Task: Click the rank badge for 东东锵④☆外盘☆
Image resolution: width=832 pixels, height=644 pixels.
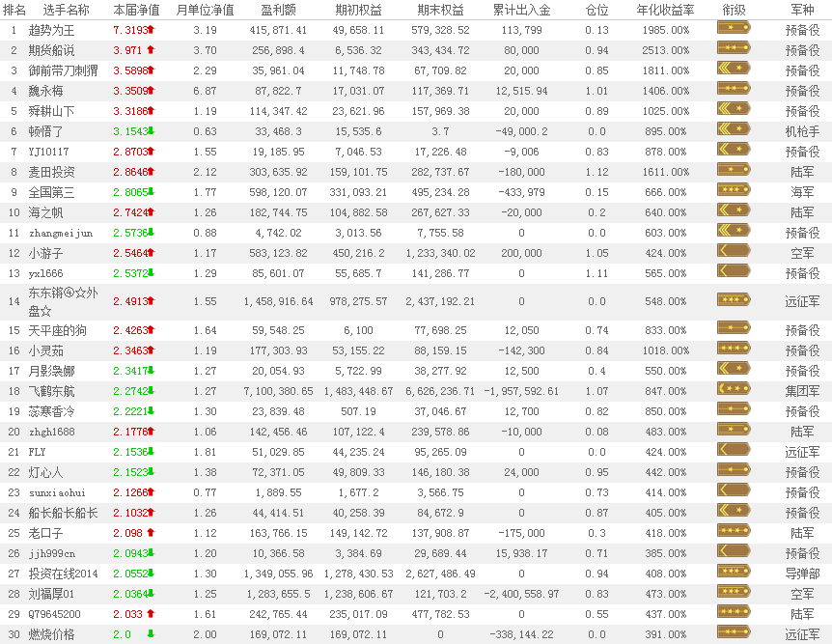Action: coord(734,300)
